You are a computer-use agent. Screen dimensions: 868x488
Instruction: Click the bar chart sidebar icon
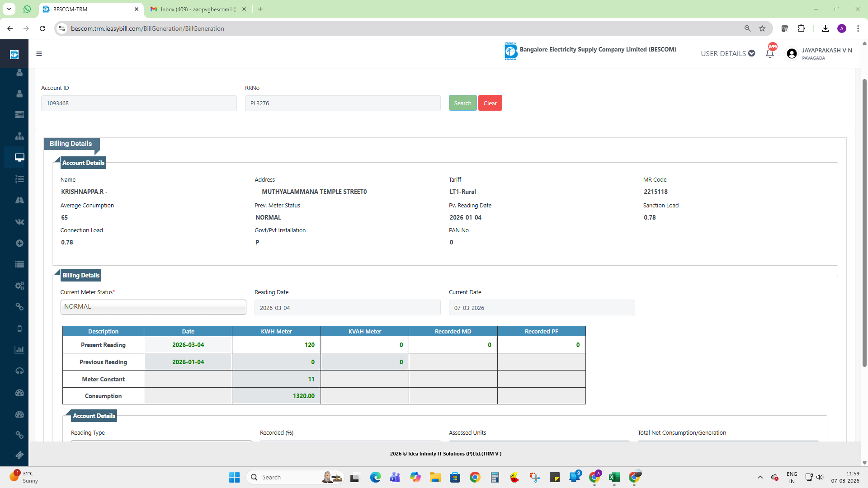(19, 350)
